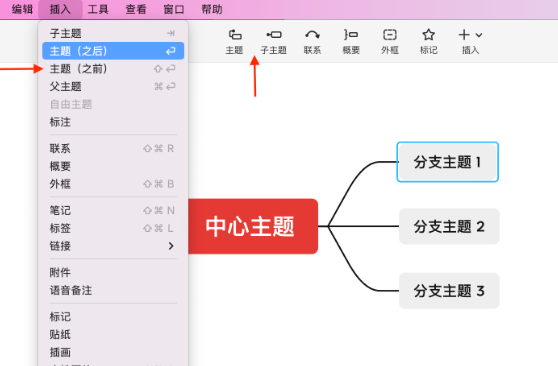Screen dimensions: 558x366
Task: Open the 工具 menu in menu bar
Action: pos(98,9)
